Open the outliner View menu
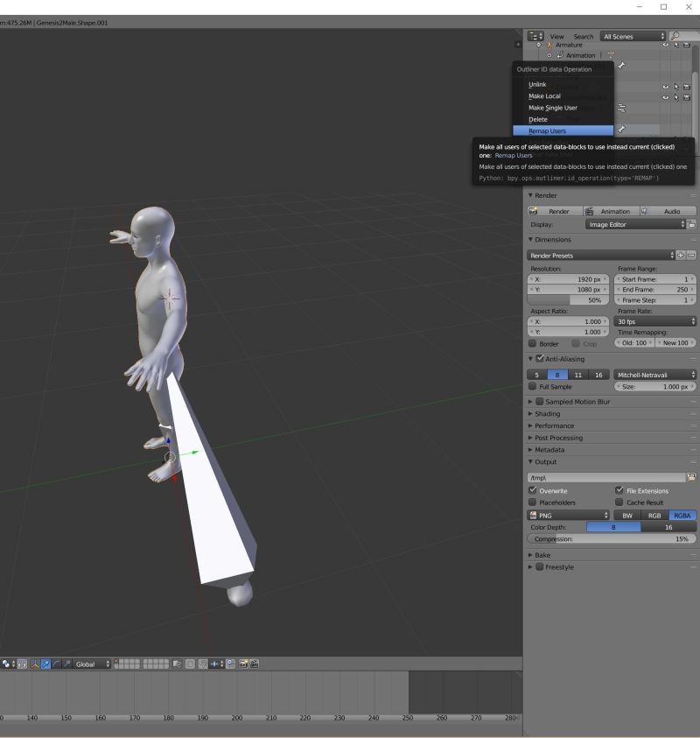Viewport: 700px width, 738px height. pos(557,36)
